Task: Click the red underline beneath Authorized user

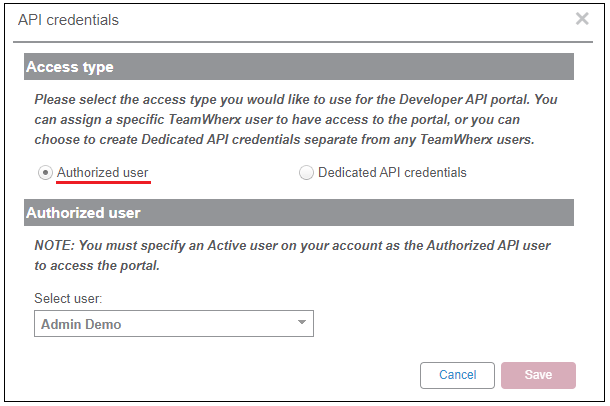Action: [x=103, y=184]
